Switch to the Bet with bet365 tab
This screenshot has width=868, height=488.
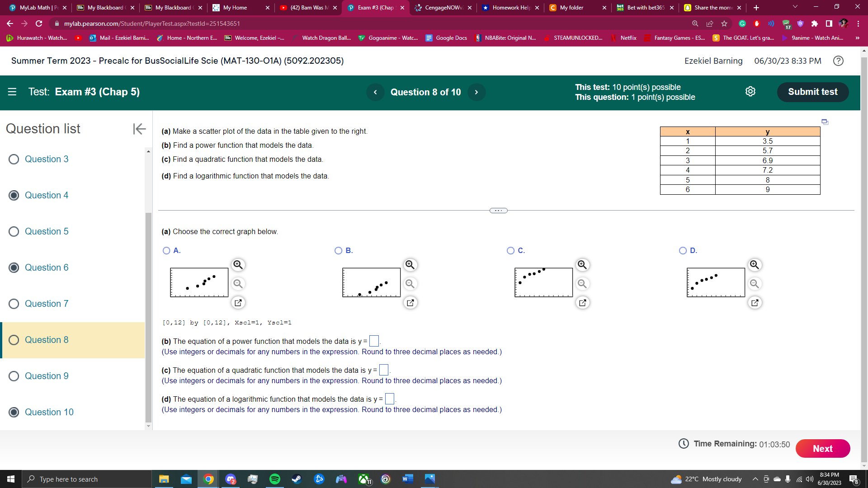(644, 8)
